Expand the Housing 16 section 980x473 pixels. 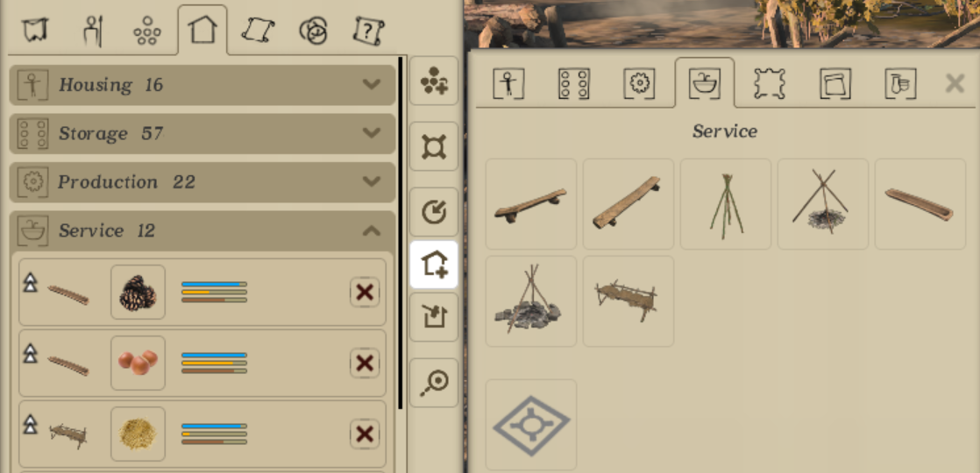pos(202,84)
